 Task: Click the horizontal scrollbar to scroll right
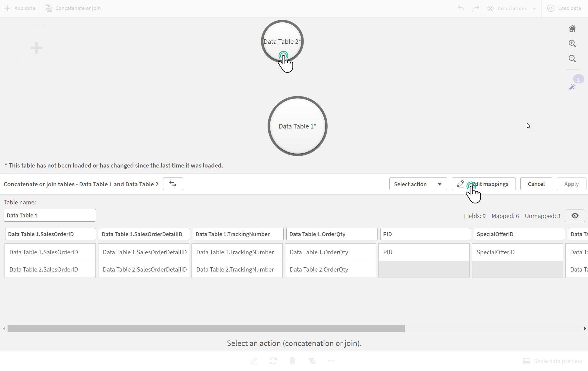(584, 328)
